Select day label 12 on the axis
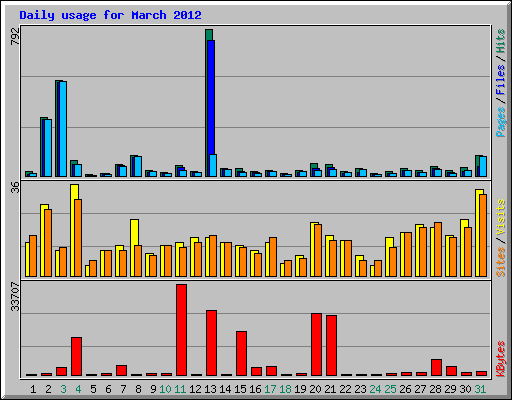 coord(195,389)
